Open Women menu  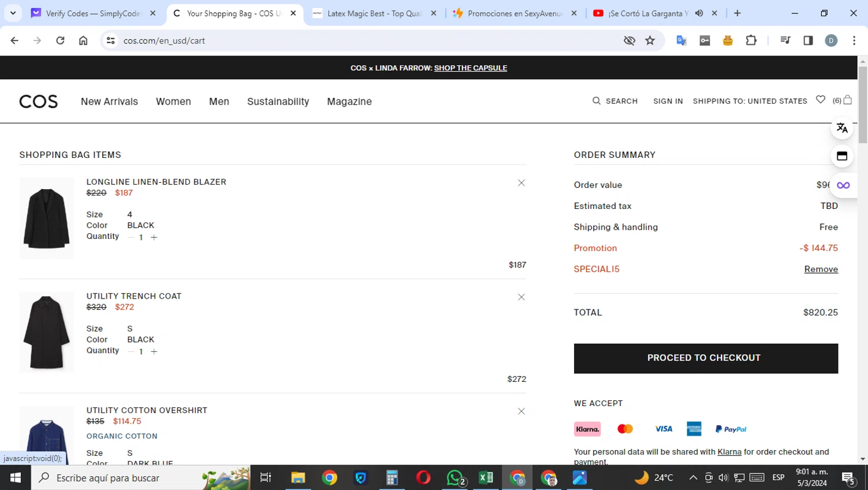174,101
